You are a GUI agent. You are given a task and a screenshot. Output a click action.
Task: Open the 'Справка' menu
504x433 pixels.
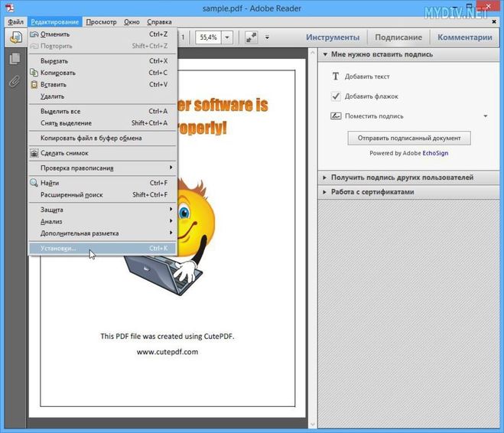pos(159,22)
